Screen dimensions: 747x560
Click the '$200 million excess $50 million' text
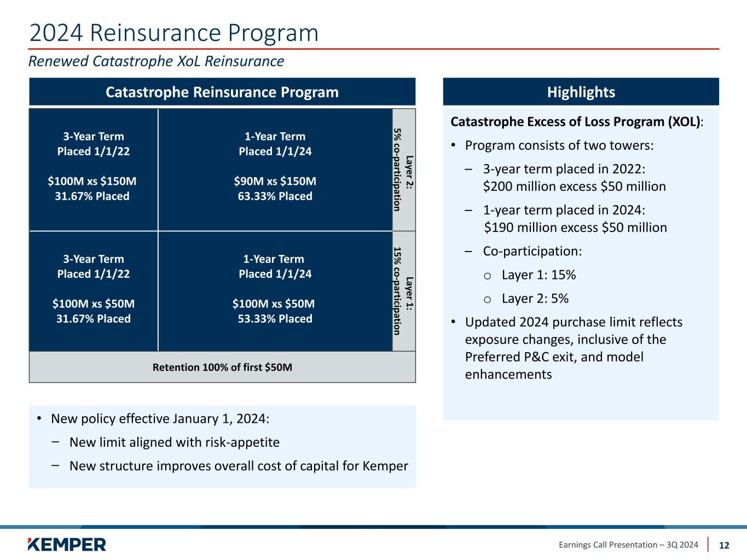coord(575,186)
